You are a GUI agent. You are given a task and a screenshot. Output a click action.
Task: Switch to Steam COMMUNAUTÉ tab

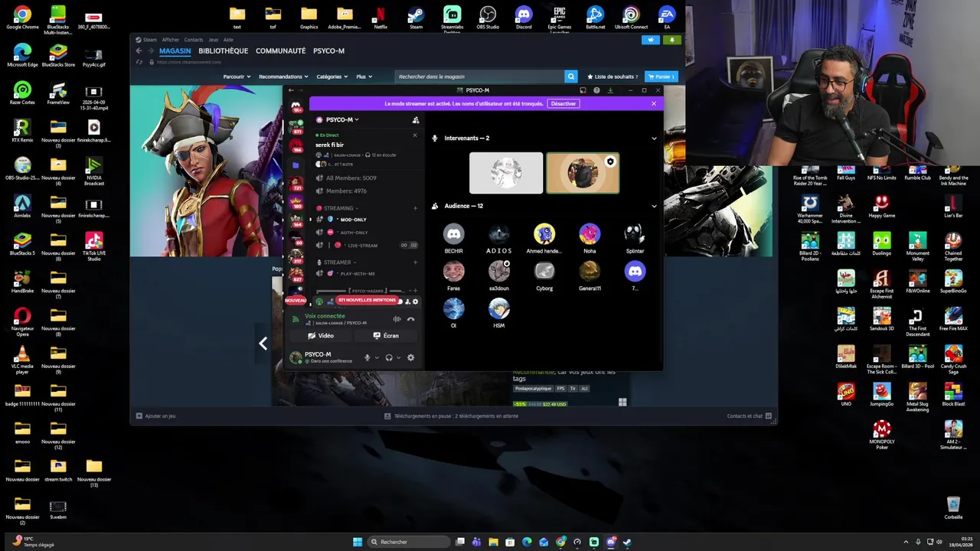(280, 51)
